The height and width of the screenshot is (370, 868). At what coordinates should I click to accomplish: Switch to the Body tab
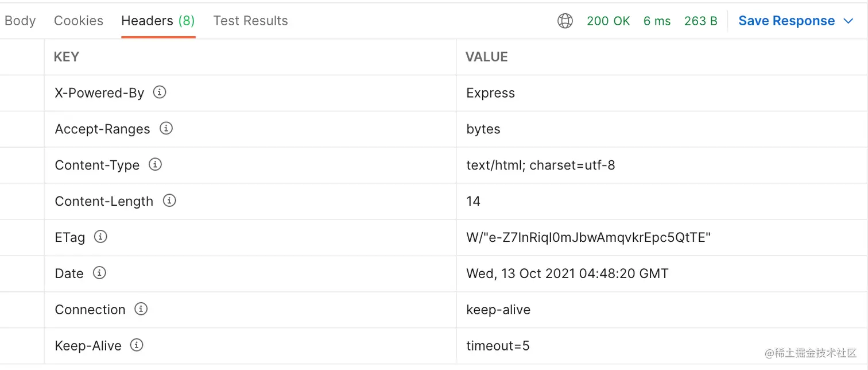pos(20,21)
